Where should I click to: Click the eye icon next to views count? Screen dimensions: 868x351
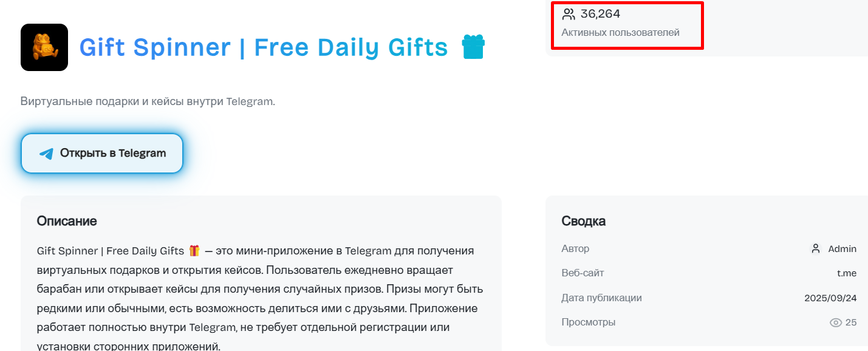click(836, 322)
